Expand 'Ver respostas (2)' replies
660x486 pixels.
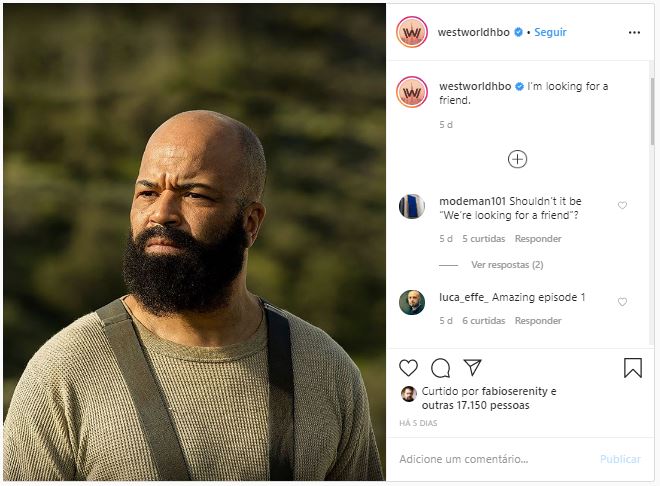[507, 265]
